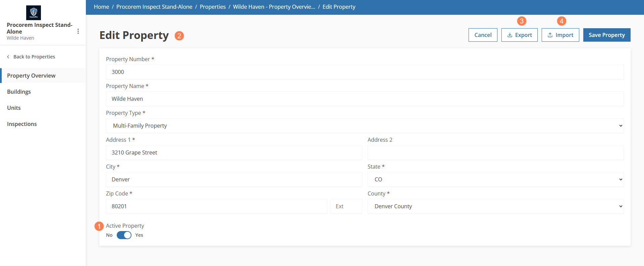This screenshot has width=644, height=266.
Task: Click the 'State *' label
Action: click(x=376, y=167)
